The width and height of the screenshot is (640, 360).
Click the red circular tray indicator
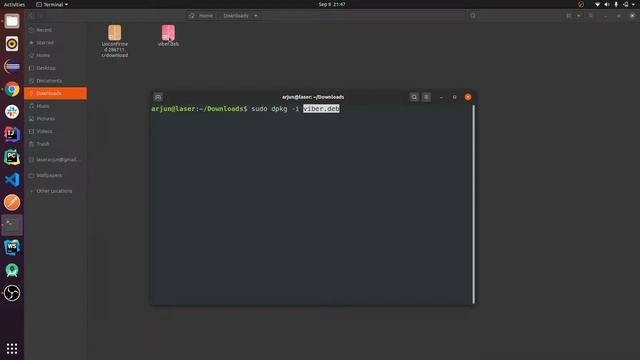click(581, 4)
